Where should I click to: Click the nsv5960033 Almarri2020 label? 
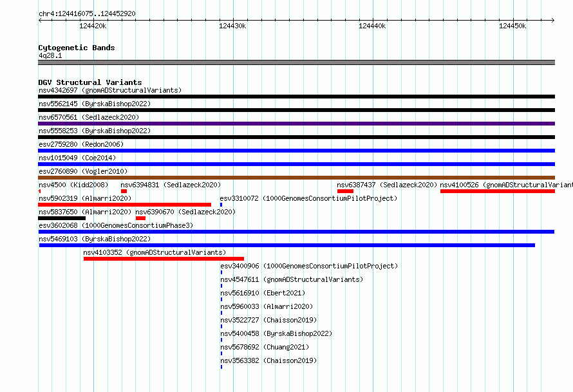267,306
